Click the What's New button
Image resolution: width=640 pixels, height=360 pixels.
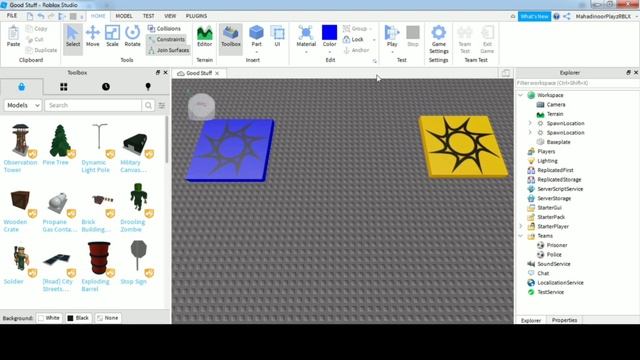coord(534,16)
